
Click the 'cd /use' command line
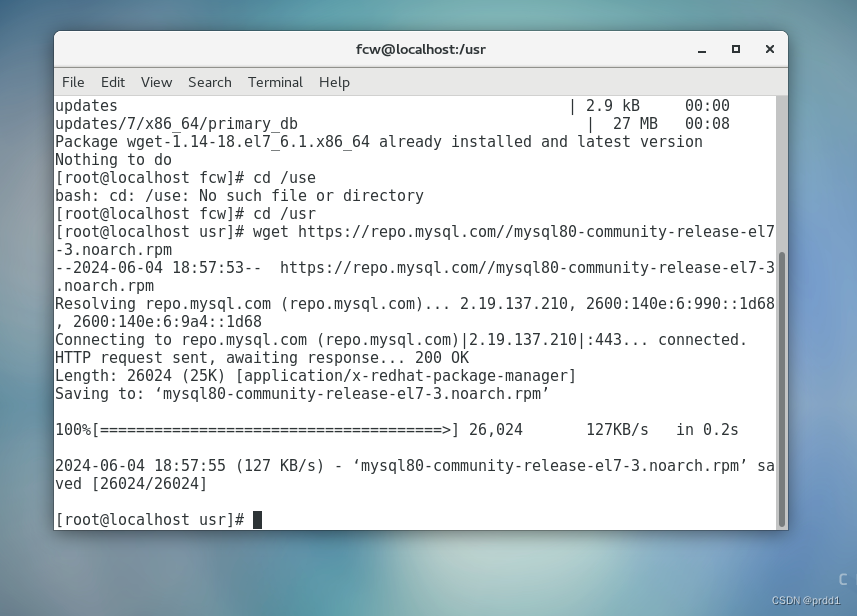(x=185, y=178)
